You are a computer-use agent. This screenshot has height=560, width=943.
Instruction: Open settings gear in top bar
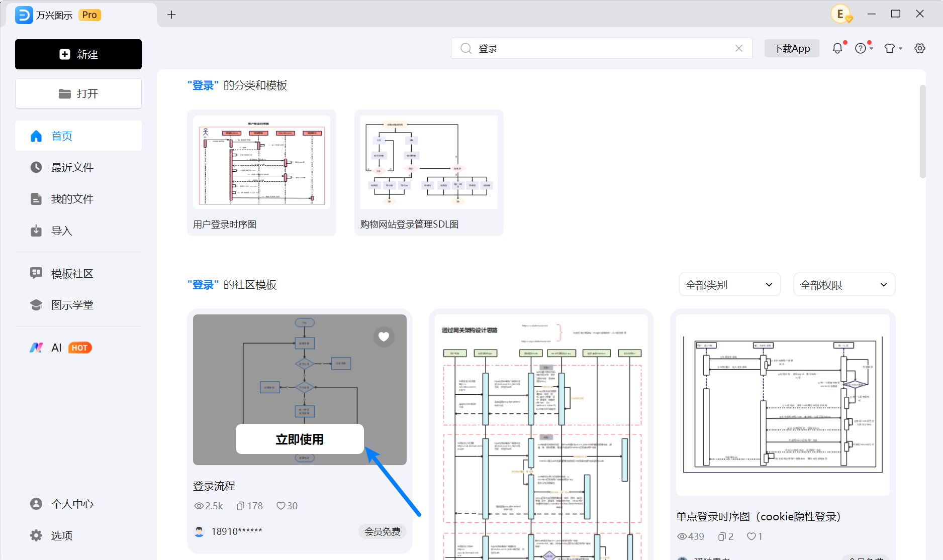[920, 48]
